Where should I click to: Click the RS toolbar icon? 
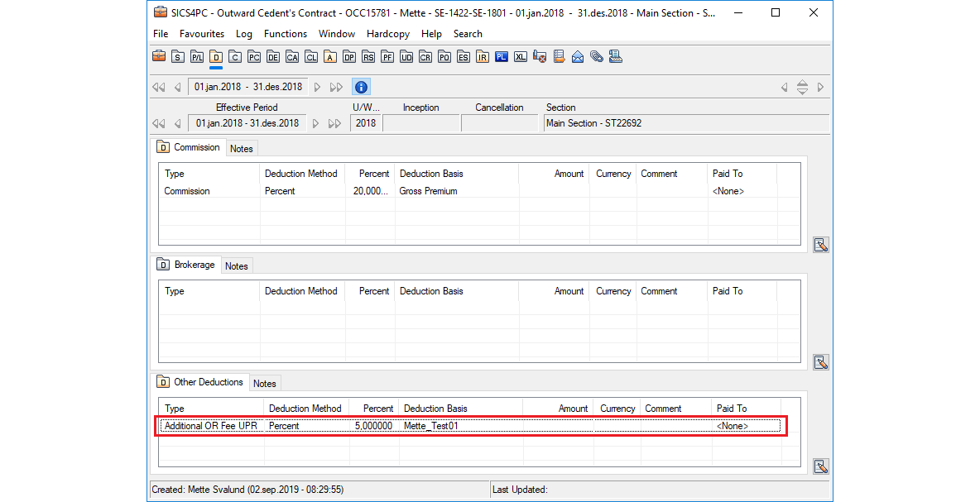(x=367, y=57)
